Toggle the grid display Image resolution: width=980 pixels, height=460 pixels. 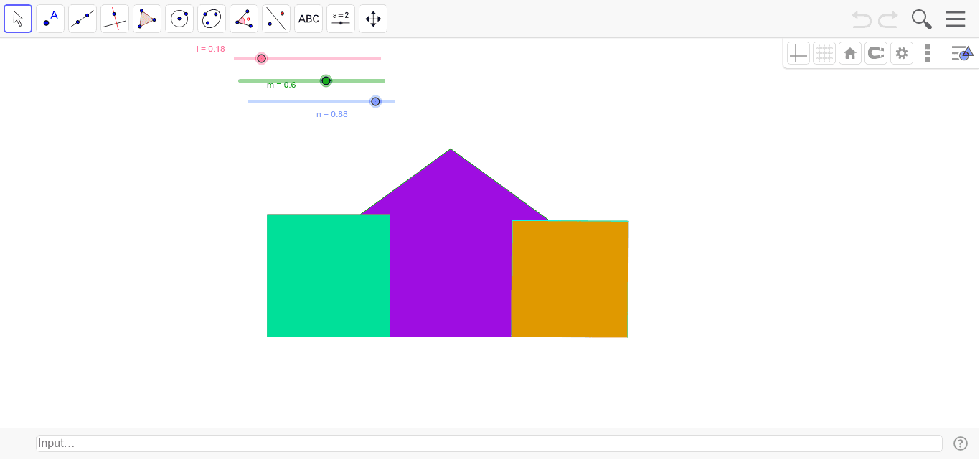(824, 52)
